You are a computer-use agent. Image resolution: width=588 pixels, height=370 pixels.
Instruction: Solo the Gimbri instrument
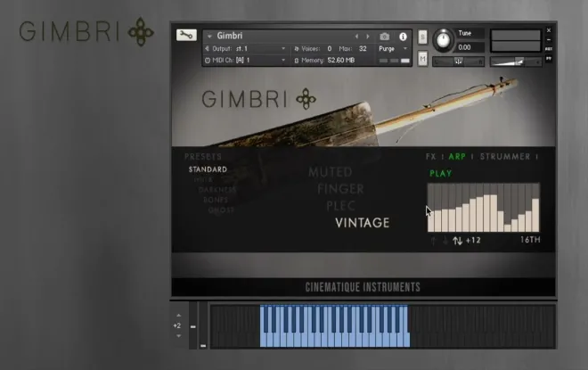pos(422,37)
